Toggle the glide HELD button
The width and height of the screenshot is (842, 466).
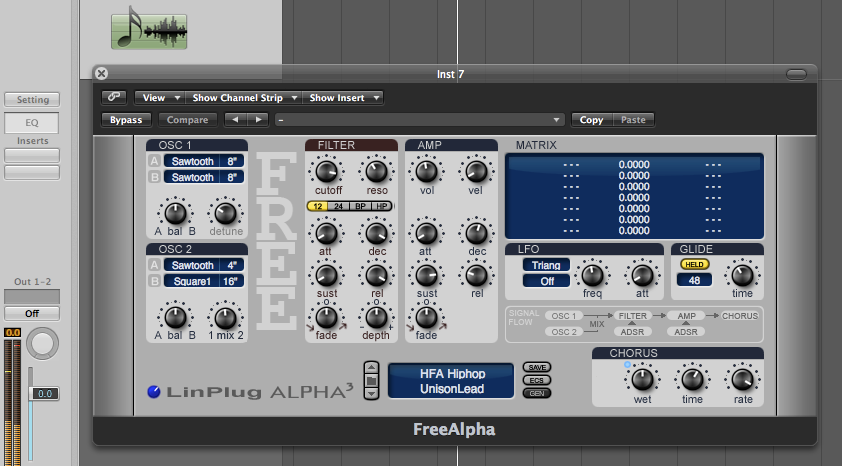tap(694, 264)
